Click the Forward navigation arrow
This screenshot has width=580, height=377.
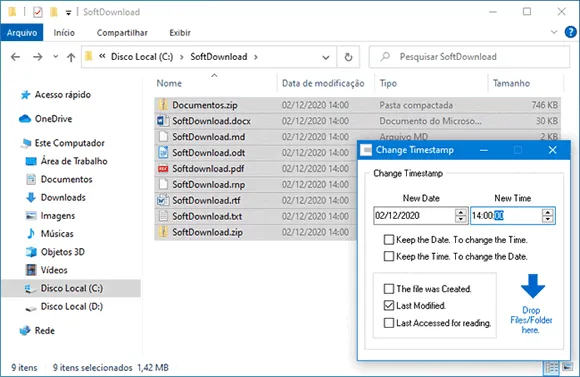pos(37,57)
